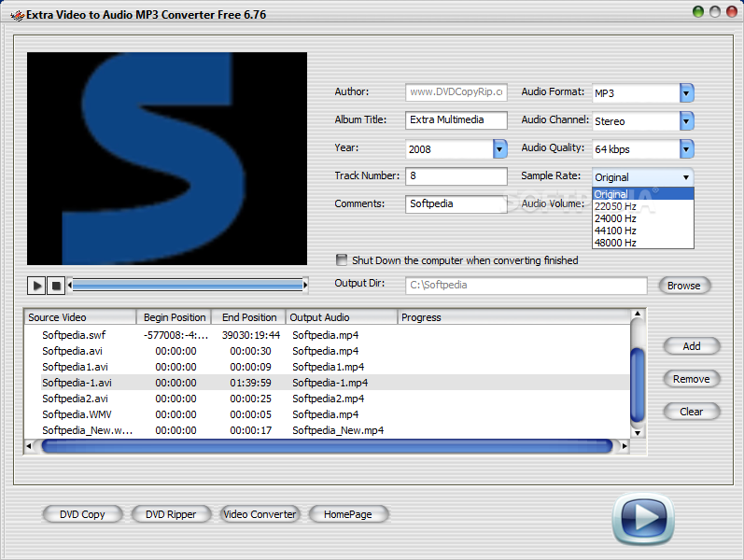Viewport: 744px width, 560px height.
Task: Select 44100 Hz sample rate
Action: point(643,231)
